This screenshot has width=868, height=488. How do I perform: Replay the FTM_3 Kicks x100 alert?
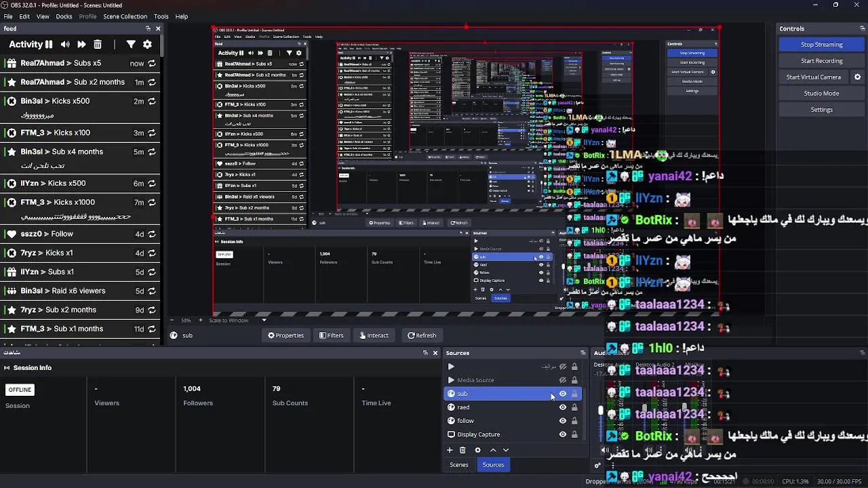click(152, 133)
